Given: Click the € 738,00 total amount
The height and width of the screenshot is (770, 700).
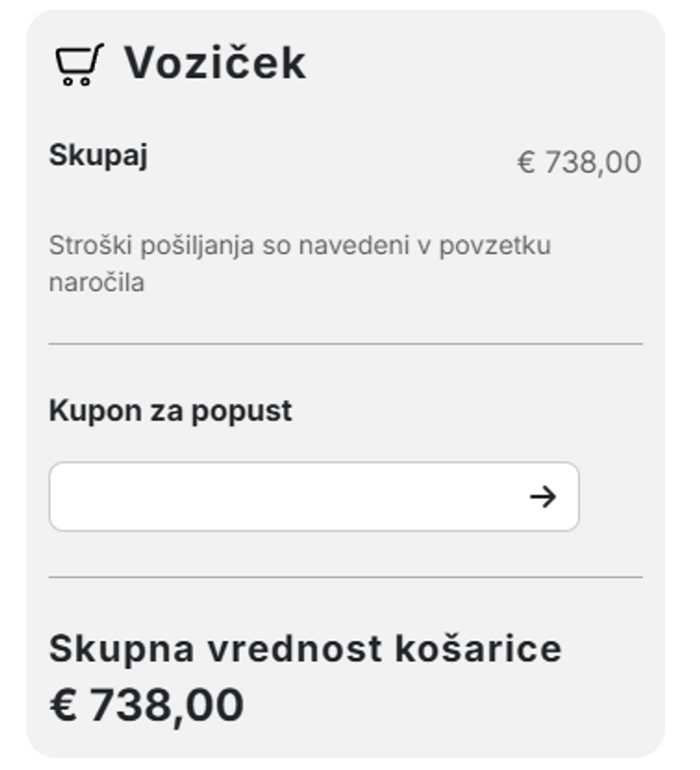Looking at the screenshot, I should tap(581, 161).
